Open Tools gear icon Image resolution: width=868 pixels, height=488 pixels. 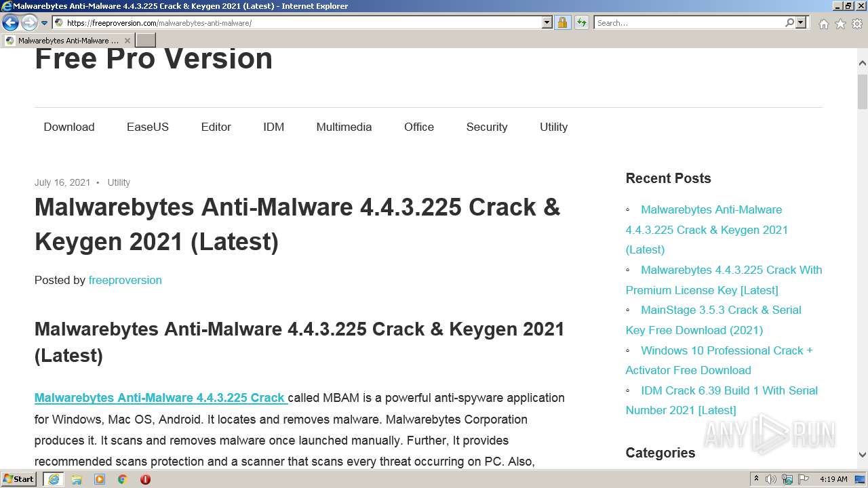coord(857,24)
